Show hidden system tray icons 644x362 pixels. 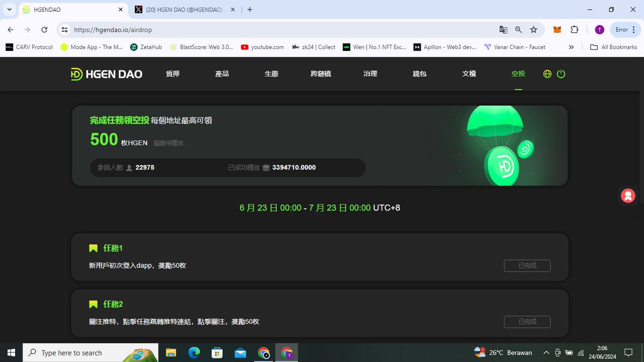546,352
